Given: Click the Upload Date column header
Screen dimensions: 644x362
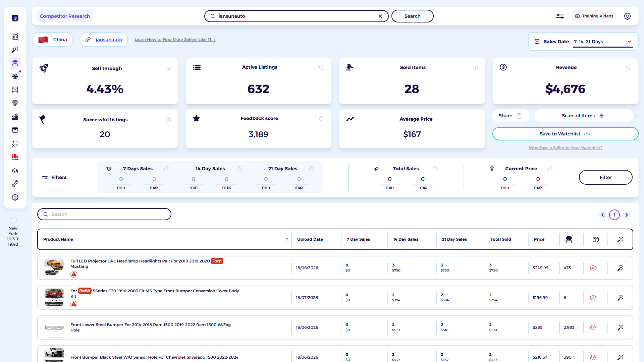Looking at the screenshot, I should pos(310,239).
